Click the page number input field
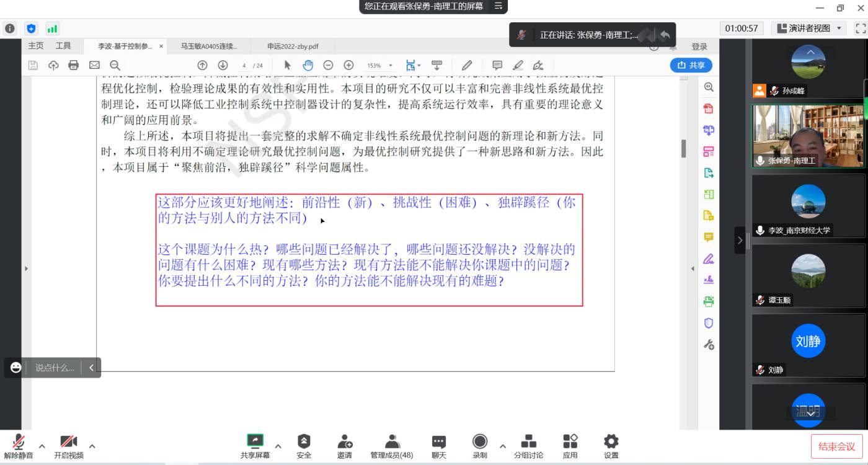The width and height of the screenshot is (868, 465). pyautogui.click(x=245, y=66)
